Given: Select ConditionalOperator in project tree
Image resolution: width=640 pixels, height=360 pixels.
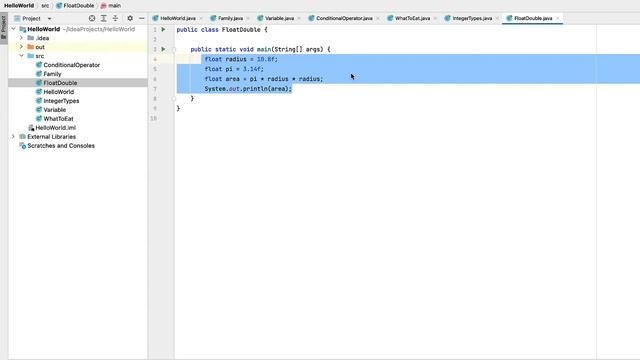Looking at the screenshot, I should coord(71,65).
